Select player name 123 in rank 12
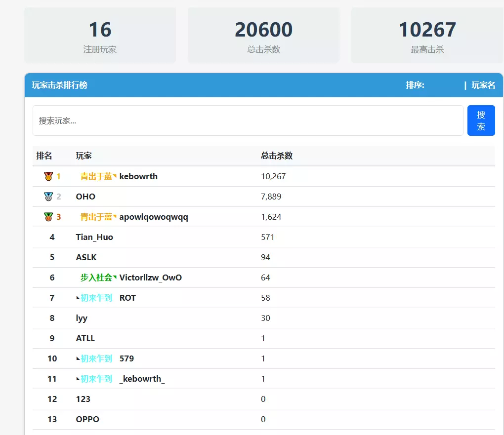This screenshot has width=504, height=435. click(83, 399)
